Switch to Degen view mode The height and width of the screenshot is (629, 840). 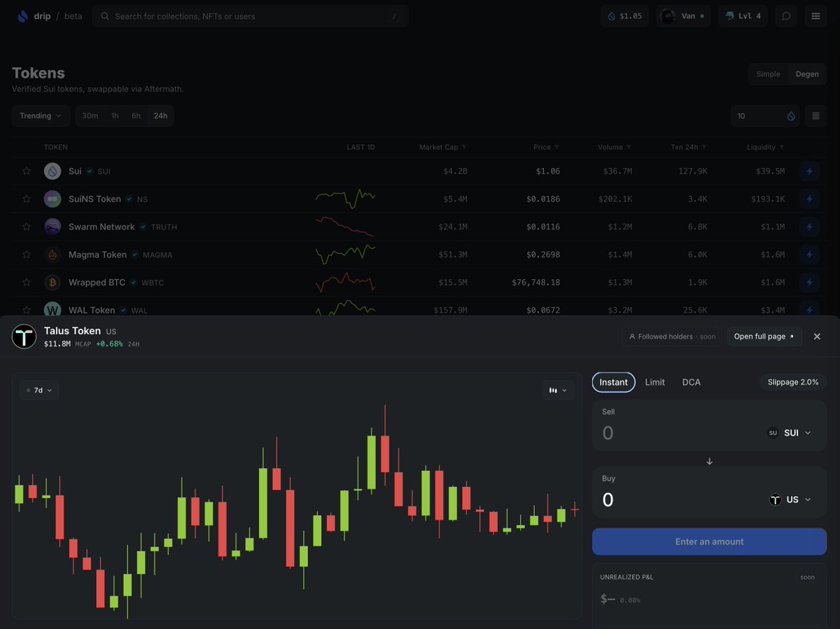[x=807, y=74]
